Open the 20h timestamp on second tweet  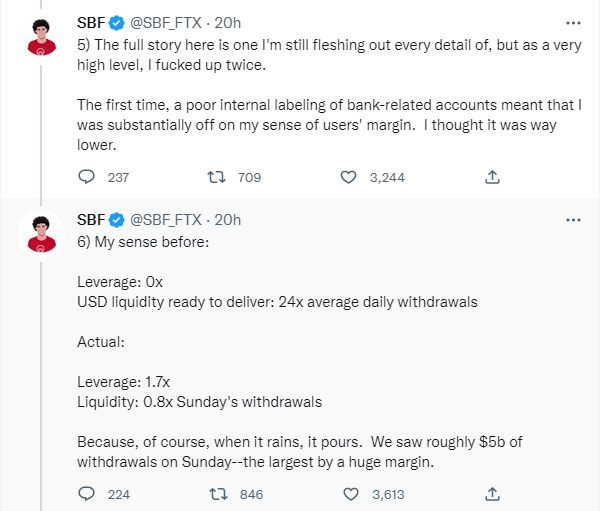click(x=227, y=219)
